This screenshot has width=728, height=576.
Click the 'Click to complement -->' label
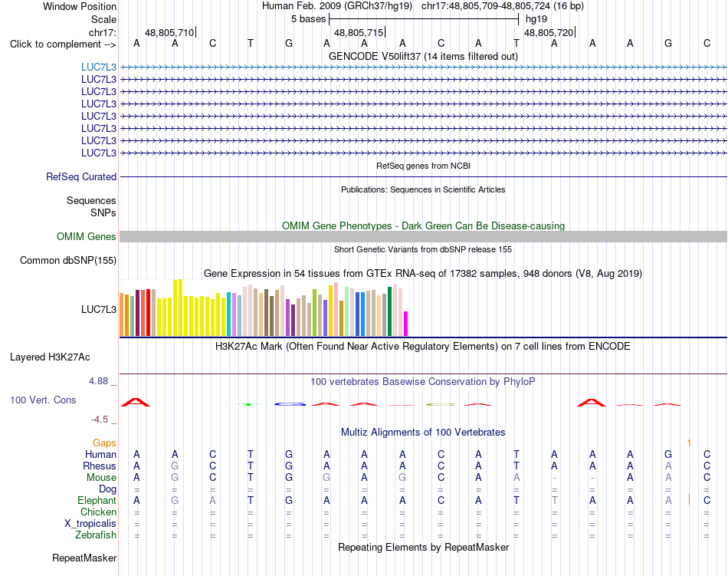[x=63, y=44]
